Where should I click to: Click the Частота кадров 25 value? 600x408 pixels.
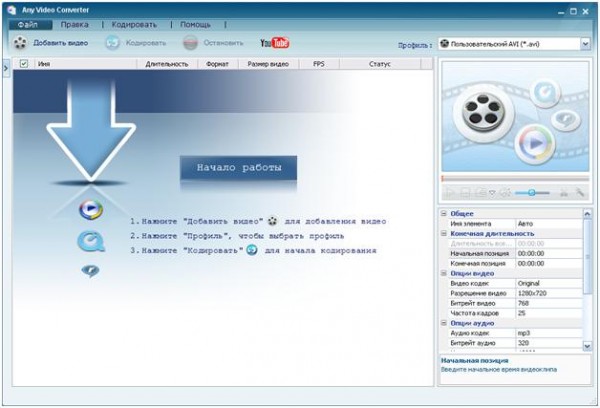click(549, 313)
